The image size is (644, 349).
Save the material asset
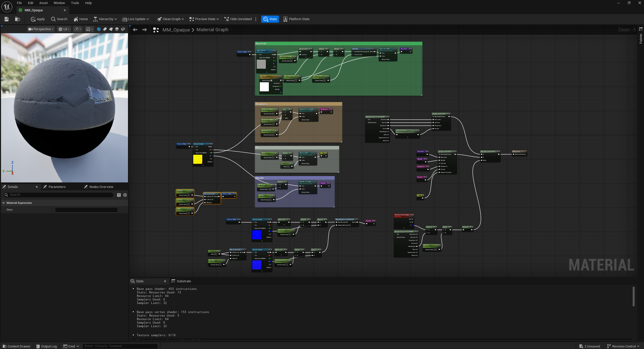[x=7, y=19]
